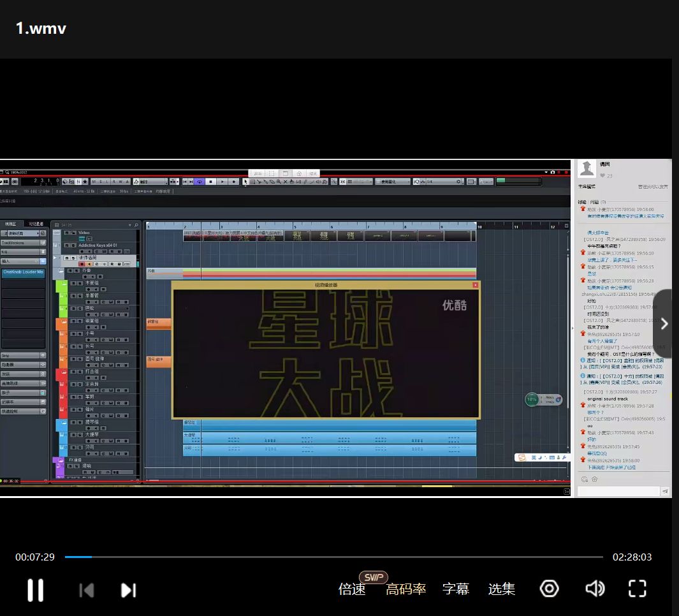Screen dimensions: 679x616
Task: Click the user avatar in chat panel
Action: coord(587,168)
